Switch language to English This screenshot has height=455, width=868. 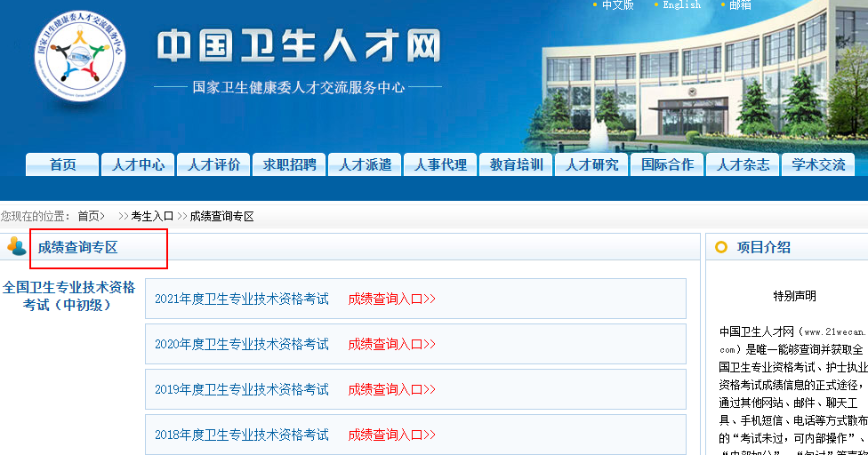tap(681, 5)
